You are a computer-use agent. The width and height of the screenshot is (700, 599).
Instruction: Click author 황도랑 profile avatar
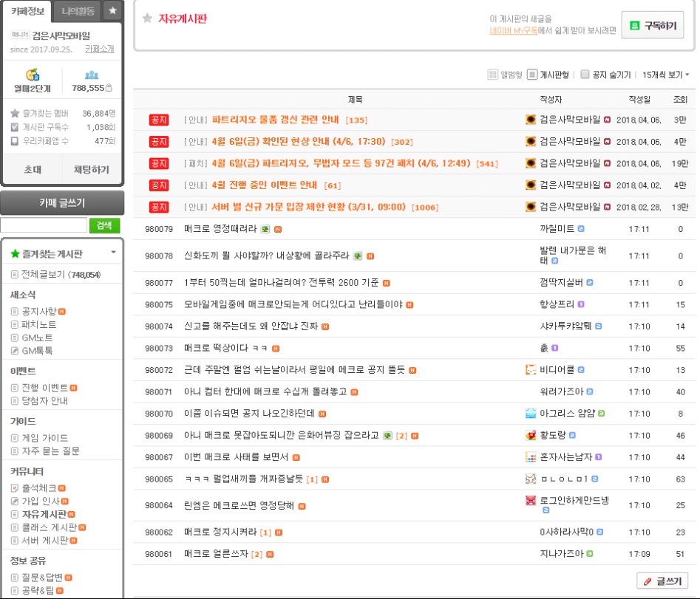click(x=530, y=435)
